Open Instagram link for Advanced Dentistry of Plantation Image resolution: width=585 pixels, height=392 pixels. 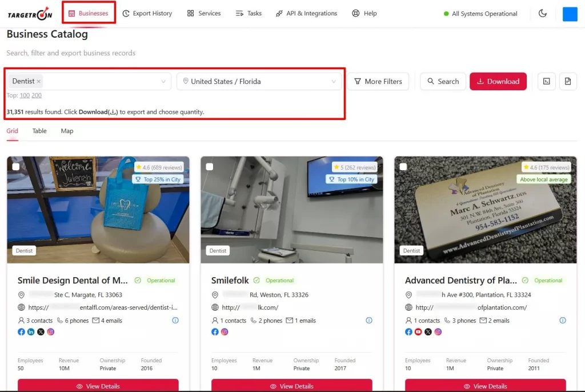point(438,332)
